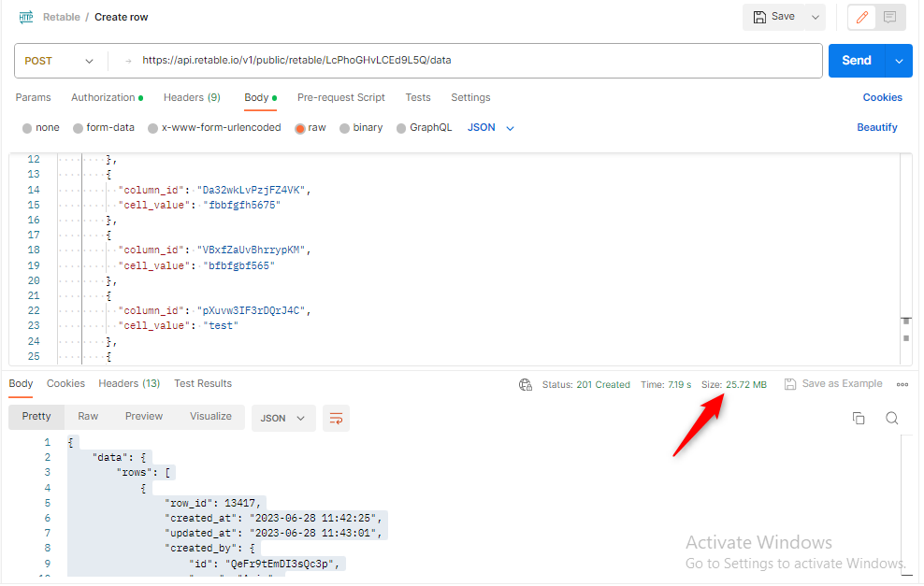
Task: Select the Preview response view
Action: [x=144, y=417]
